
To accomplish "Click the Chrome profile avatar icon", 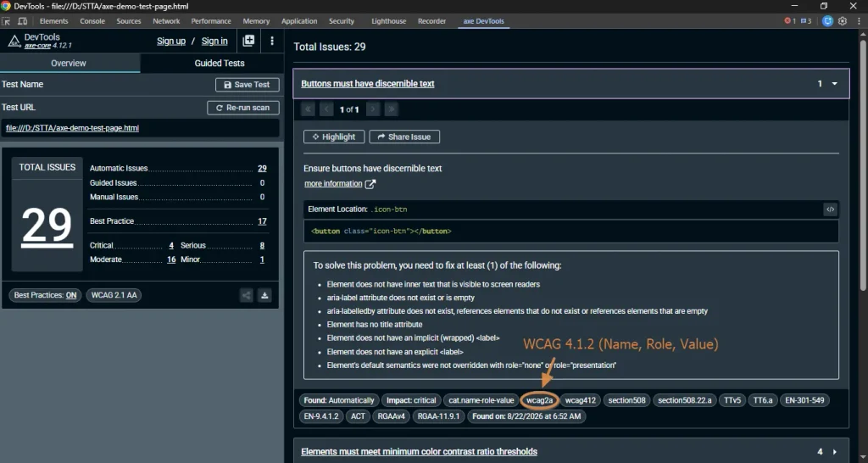I will [x=827, y=21].
